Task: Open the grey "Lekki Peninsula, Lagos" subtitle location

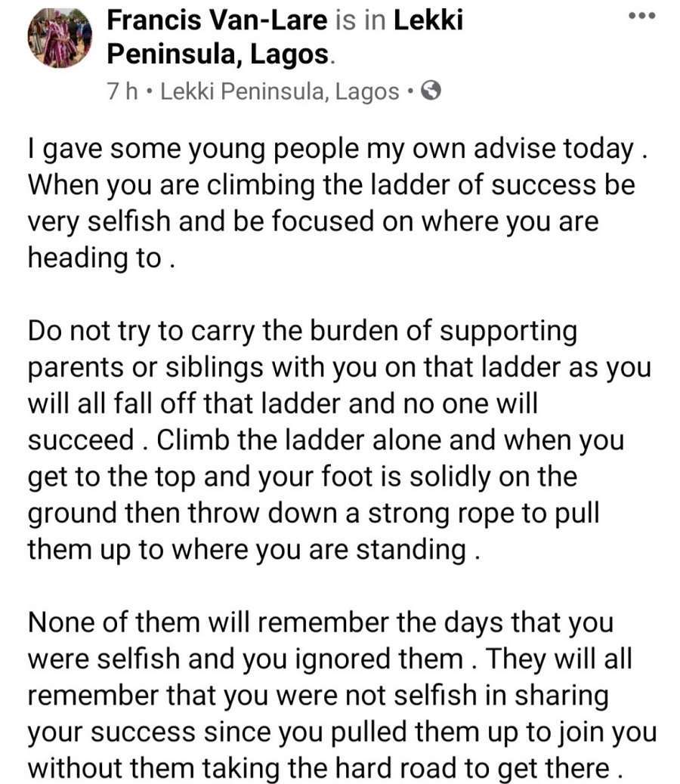Action: (x=280, y=92)
